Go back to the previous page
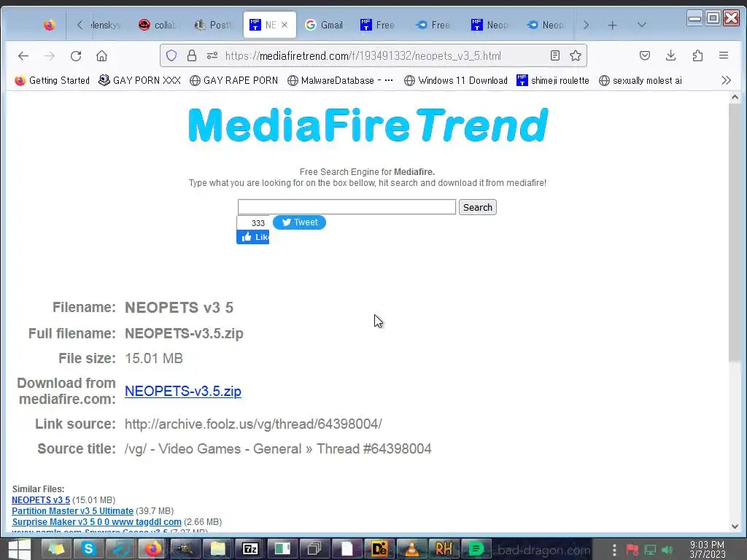The height and width of the screenshot is (560, 747). point(23,56)
